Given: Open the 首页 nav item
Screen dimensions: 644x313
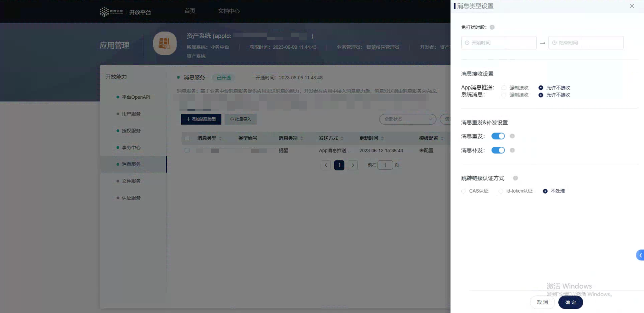Looking at the screenshot, I should pyautogui.click(x=190, y=11).
